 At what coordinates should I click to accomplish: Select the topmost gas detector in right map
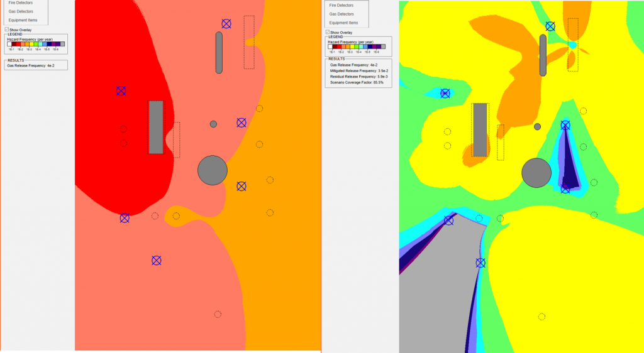coord(550,26)
